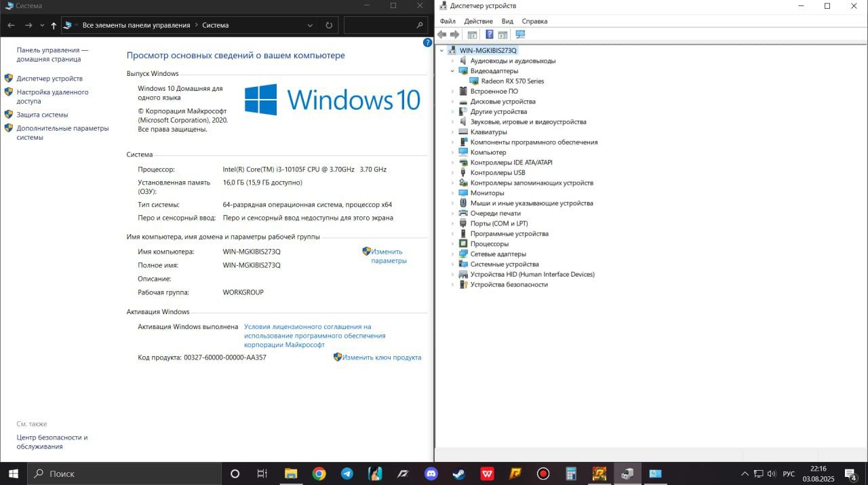This screenshot has width=868, height=485.
Task: Expand the Контроллеры USB category
Action: (453, 173)
